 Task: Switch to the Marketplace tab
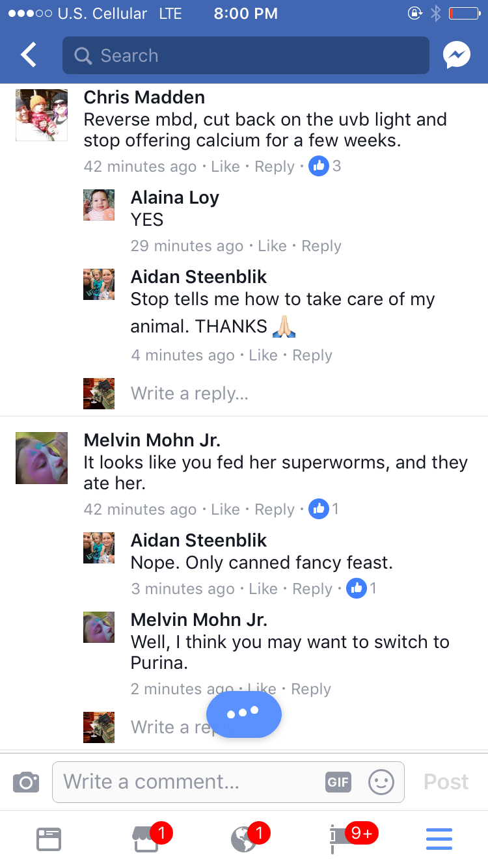(147, 839)
